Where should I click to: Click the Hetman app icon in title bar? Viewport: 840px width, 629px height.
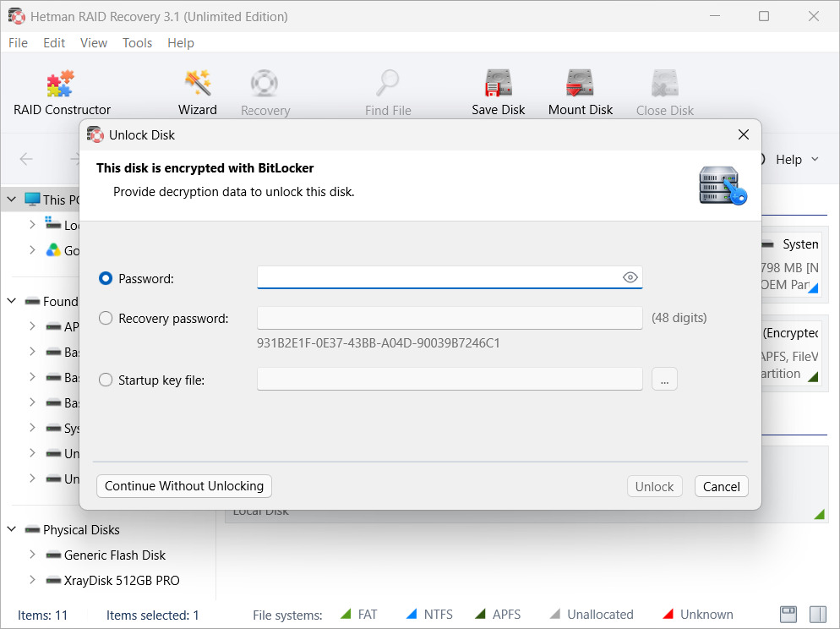pyautogui.click(x=17, y=16)
